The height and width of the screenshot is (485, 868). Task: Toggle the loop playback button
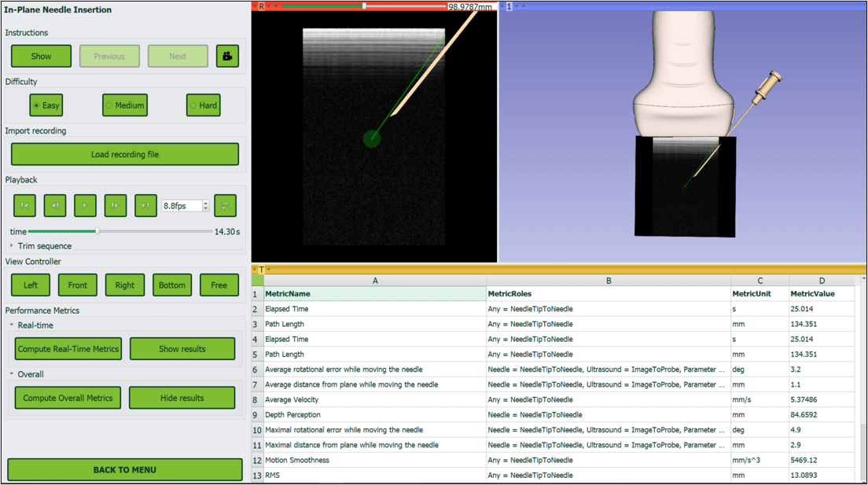(225, 205)
